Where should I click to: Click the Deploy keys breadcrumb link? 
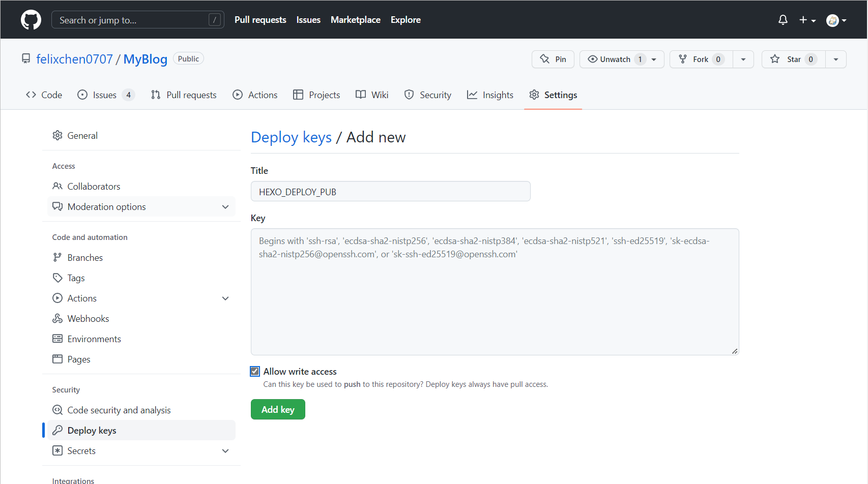coord(291,137)
